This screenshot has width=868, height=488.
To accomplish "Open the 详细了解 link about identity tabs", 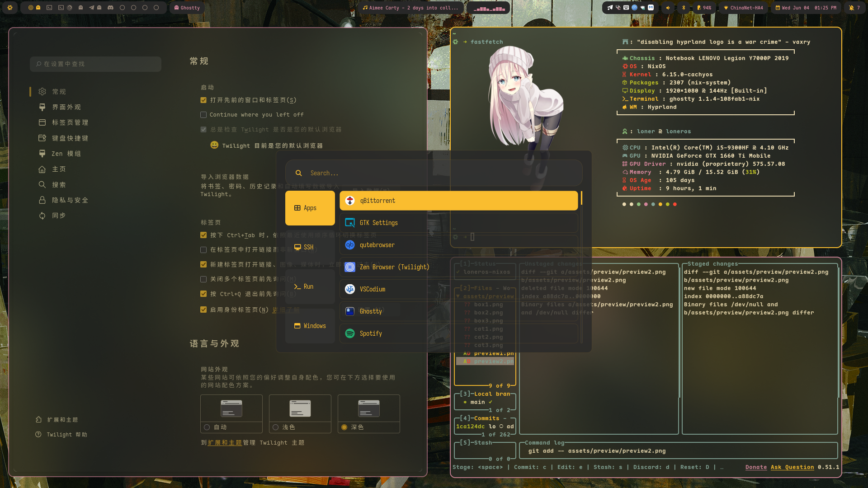I will click(x=286, y=310).
